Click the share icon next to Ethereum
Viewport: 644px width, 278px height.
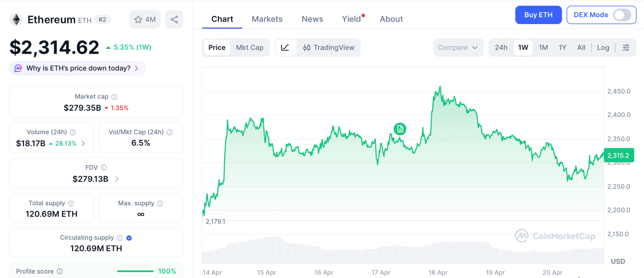174,19
